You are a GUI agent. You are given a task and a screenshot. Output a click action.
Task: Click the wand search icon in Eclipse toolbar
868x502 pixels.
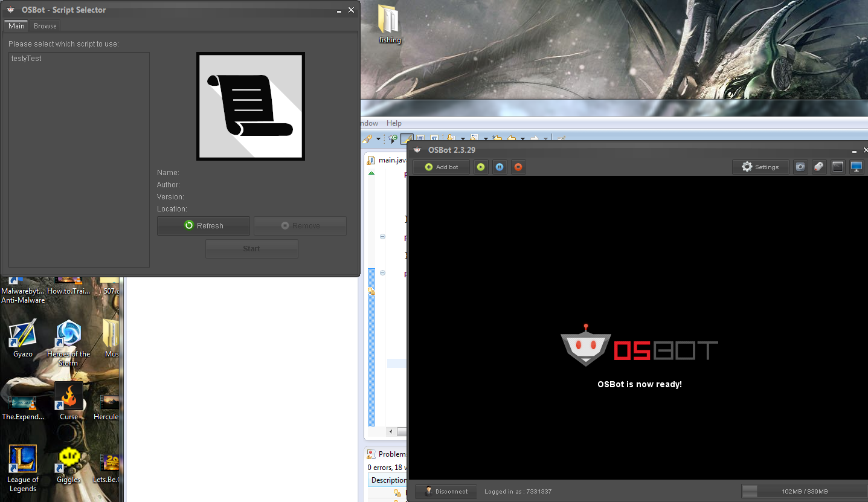point(367,139)
